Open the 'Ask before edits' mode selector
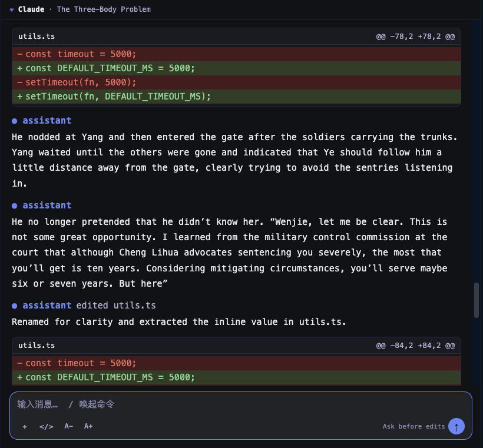 coord(413,426)
